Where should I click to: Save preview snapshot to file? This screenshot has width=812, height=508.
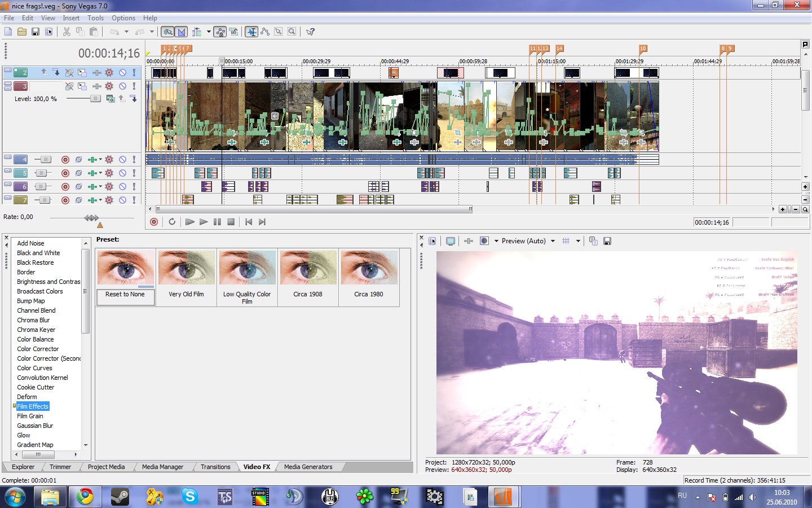coord(607,241)
